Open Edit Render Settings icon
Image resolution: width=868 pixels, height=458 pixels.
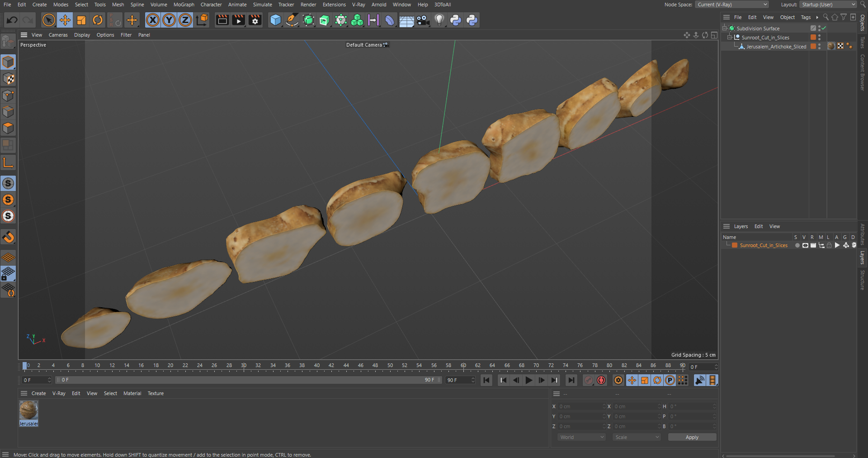point(255,20)
